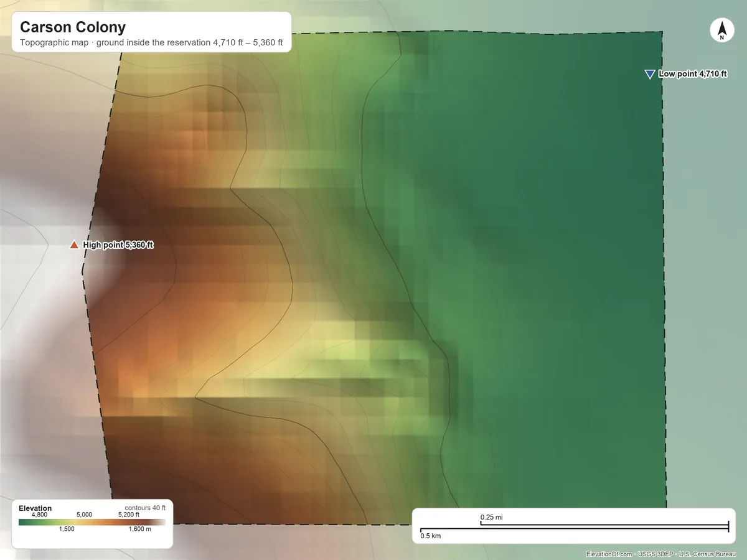This screenshot has height=560, width=747.
Task: Click the red high point triangle marker
Action: coord(74,245)
